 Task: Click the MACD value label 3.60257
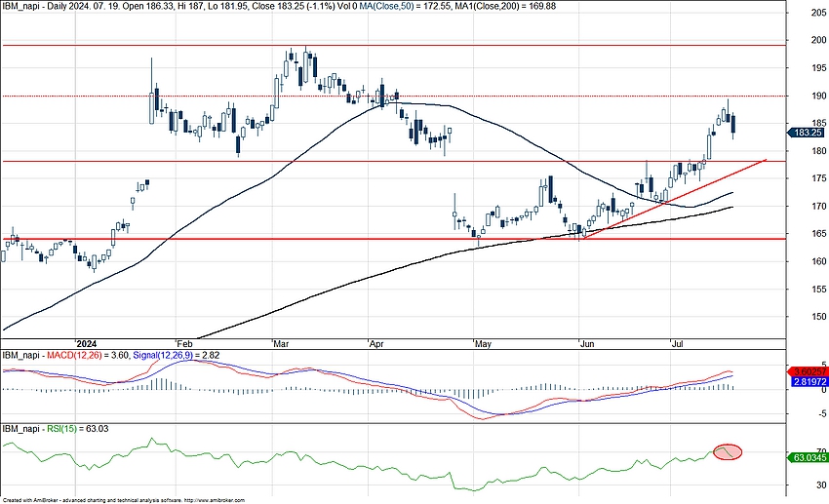click(808, 372)
